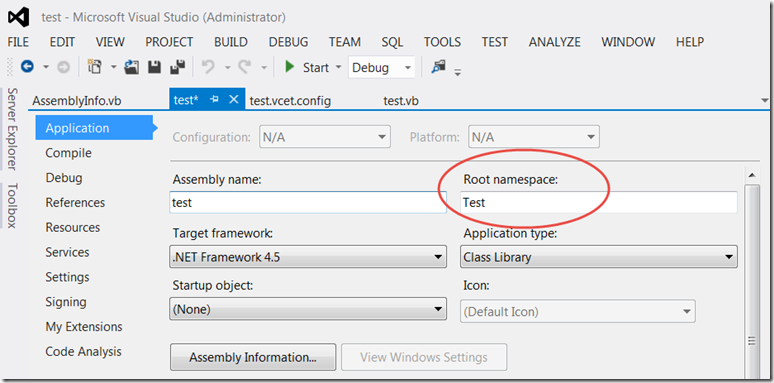
Task: Click the Find in Files toolbar icon
Action: (438, 67)
